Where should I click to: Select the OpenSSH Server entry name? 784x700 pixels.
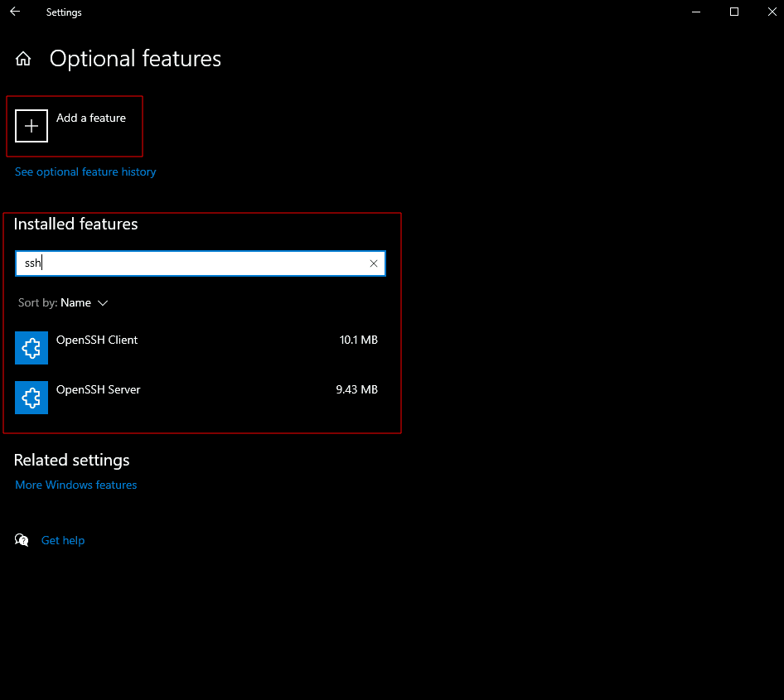[x=99, y=389]
